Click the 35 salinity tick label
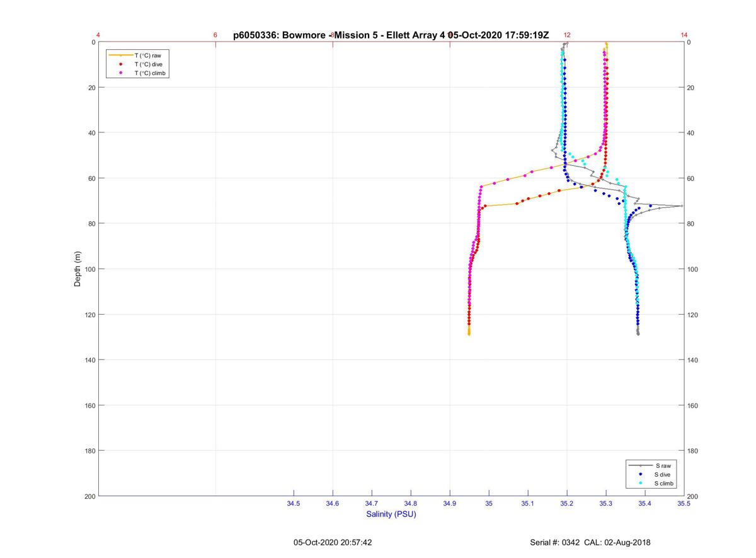Screen dimensions: 756x558 489,503
